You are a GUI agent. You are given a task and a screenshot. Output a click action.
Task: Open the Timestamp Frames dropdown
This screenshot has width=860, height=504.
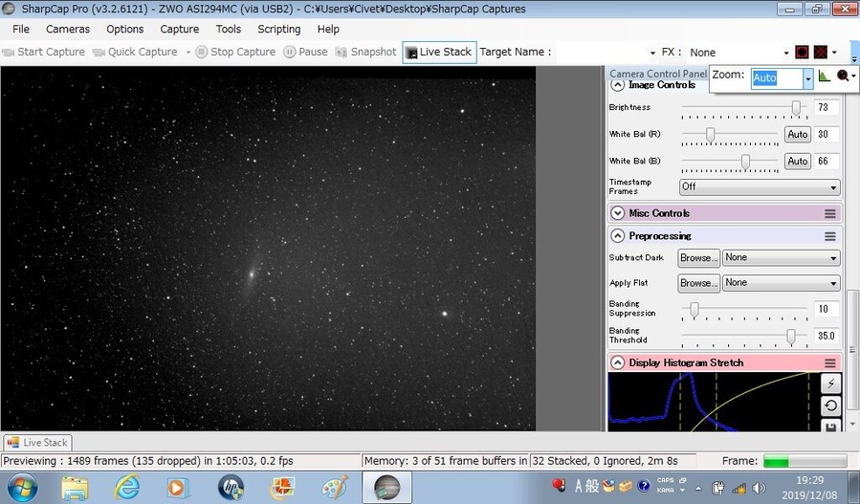(x=759, y=187)
